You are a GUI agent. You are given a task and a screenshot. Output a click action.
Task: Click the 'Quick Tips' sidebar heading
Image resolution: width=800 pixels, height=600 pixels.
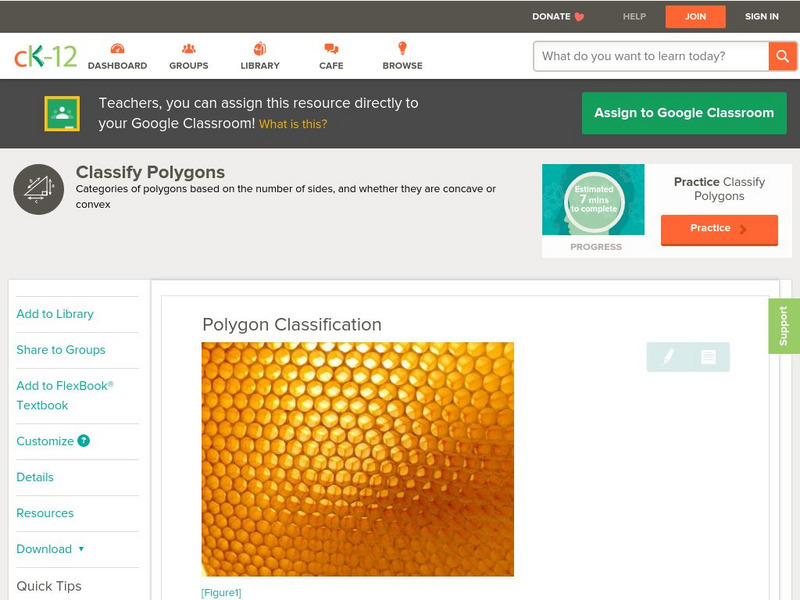[x=49, y=586]
